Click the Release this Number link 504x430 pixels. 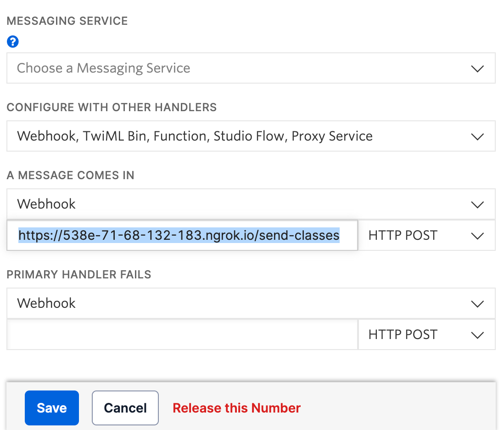(236, 408)
